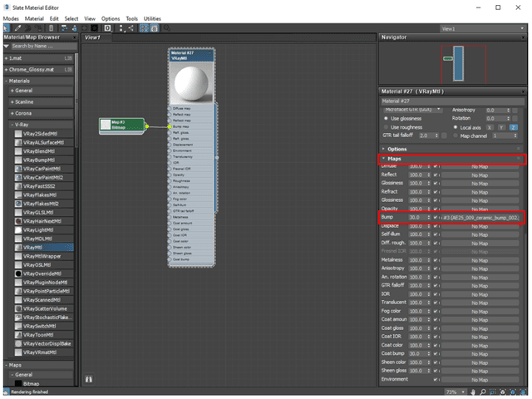The width and height of the screenshot is (532, 399).
Task: Click Show Shaded Material in Viewport icon
Action: point(85,28)
